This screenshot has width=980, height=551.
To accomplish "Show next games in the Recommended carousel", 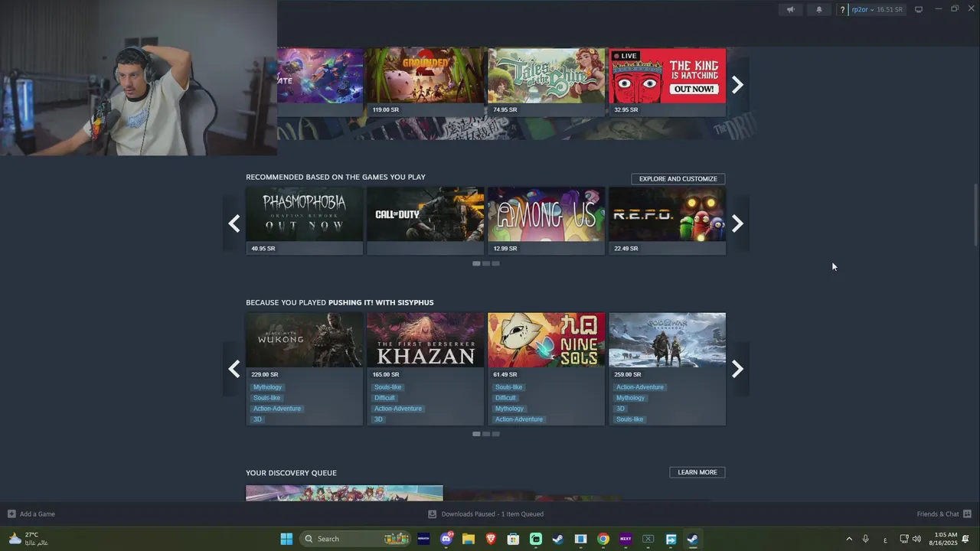I will coord(737,223).
